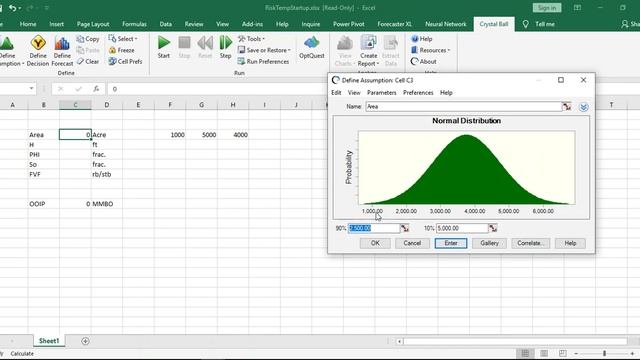Click the 10% value input field
Image resolution: width=640 pixels, height=360 pixels.
[462, 228]
